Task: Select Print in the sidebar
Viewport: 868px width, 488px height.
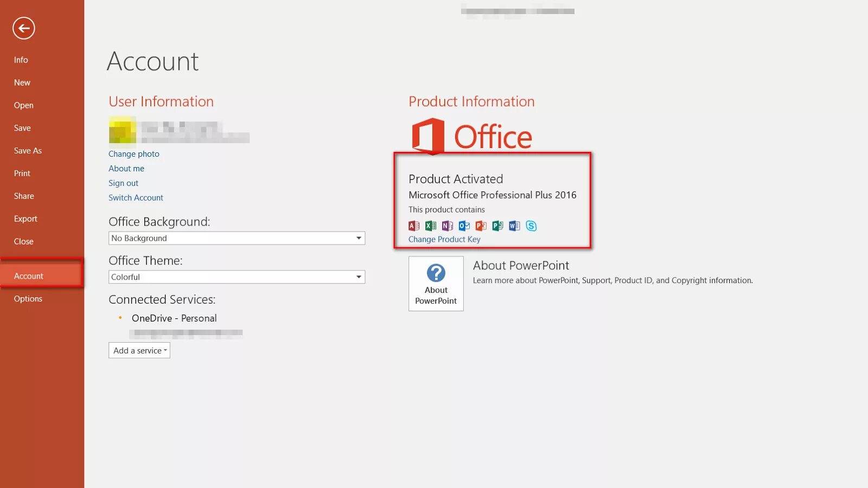Action: (22, 174)
